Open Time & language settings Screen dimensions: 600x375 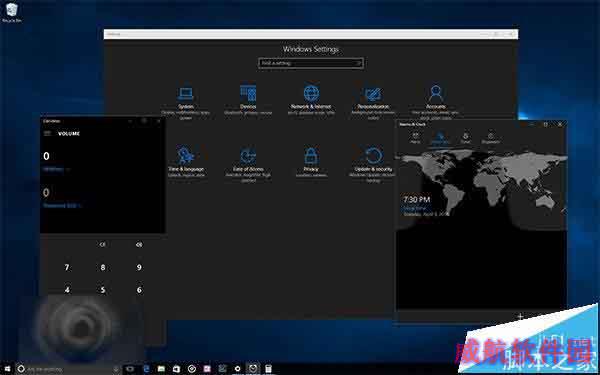tap(186, 162)
